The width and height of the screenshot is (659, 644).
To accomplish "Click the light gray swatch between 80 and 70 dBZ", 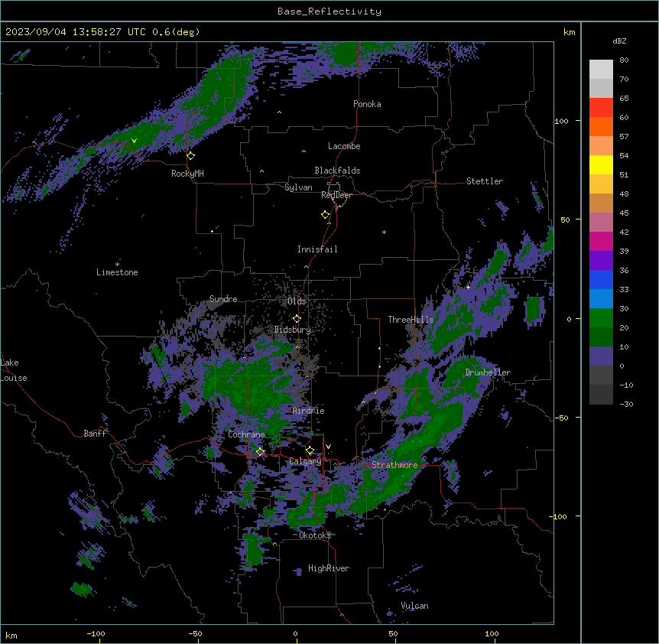I will coord(601,70).
